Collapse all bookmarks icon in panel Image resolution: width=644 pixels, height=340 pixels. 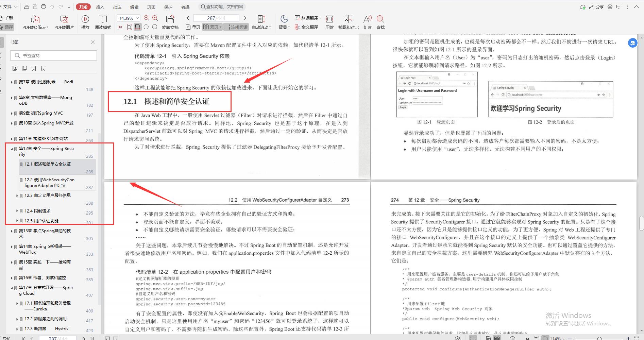click(24, 68)
